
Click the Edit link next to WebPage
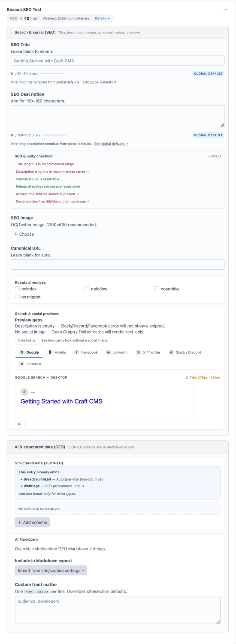[x=79, y=486]
